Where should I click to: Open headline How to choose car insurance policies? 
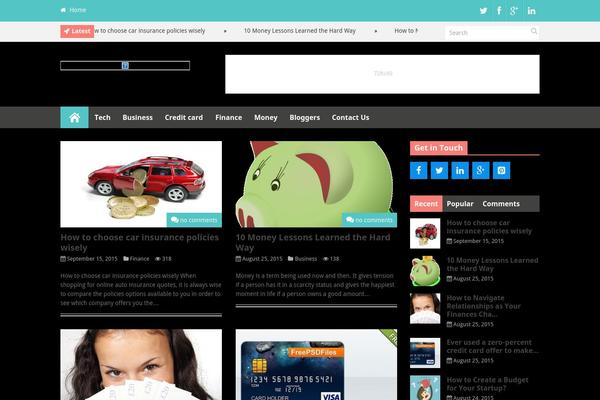pos(140,242)
